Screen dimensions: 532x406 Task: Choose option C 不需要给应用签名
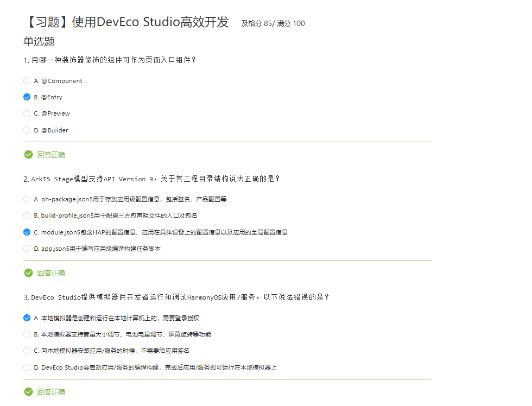(x=27, y=351)
